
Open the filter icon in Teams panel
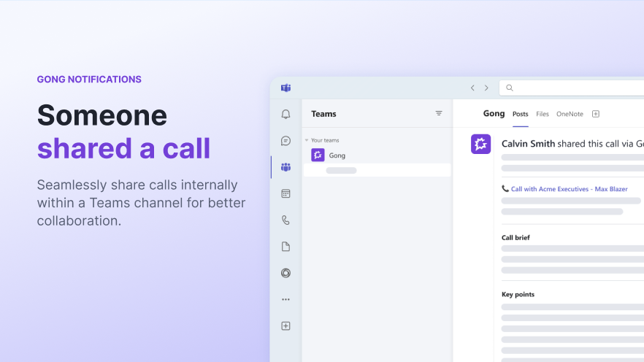pyautogui.click(x=439, y=113)
